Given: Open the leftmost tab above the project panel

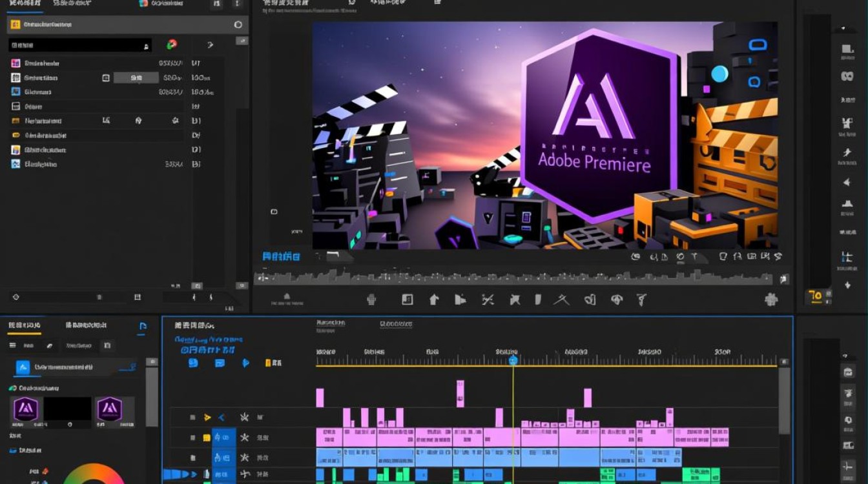Looking at the screenshot, I should 25,4.
